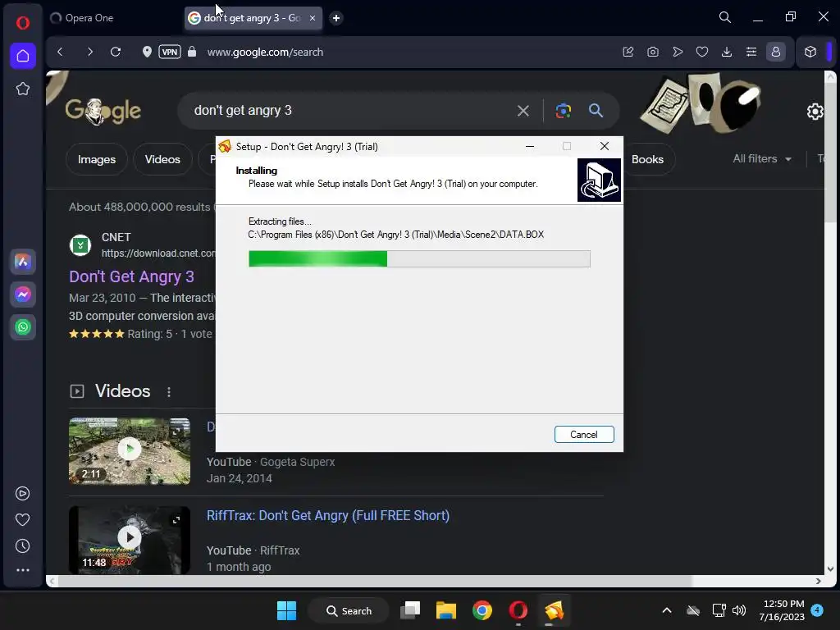Click the share/edit page icon in toolbar
The height and width of the screenshot is (630, 840).
click(628, 52)
